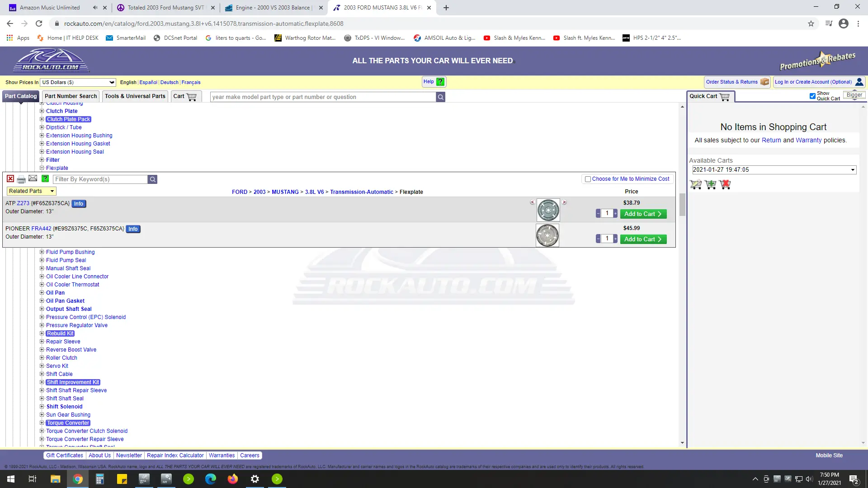Viewport: 868px width, 488px height.
Task: Select the Quick Cart tab
Action: (710, 96)
